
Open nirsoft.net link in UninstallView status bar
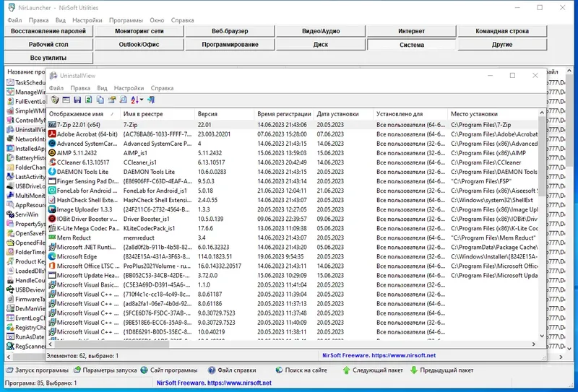coord(404,355)
